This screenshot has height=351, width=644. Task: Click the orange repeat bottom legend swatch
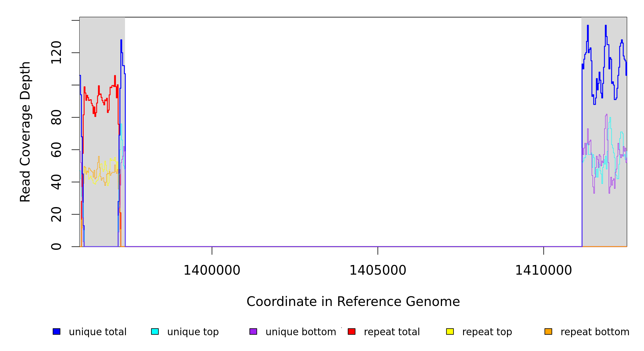coord(548,331)
